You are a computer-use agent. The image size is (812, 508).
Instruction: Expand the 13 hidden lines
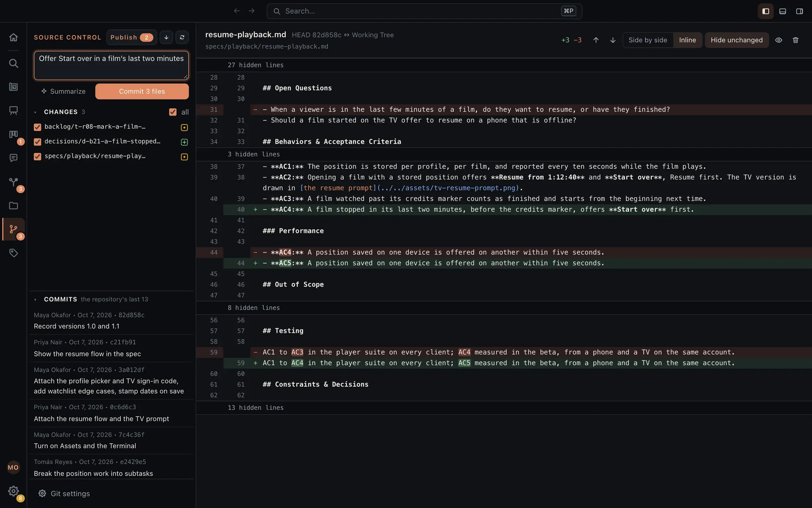pyautogui.click(x=504, y=407)
